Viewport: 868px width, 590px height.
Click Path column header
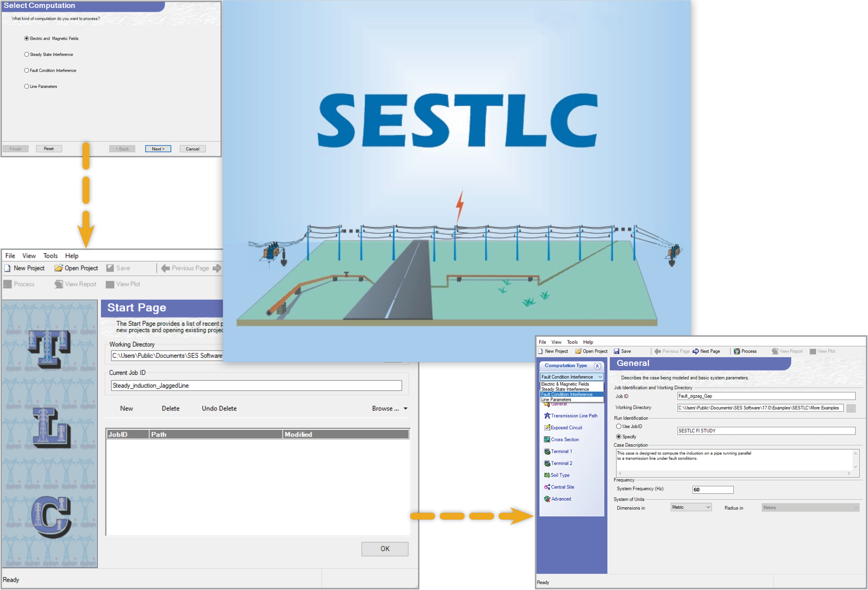tap(216, 435)
